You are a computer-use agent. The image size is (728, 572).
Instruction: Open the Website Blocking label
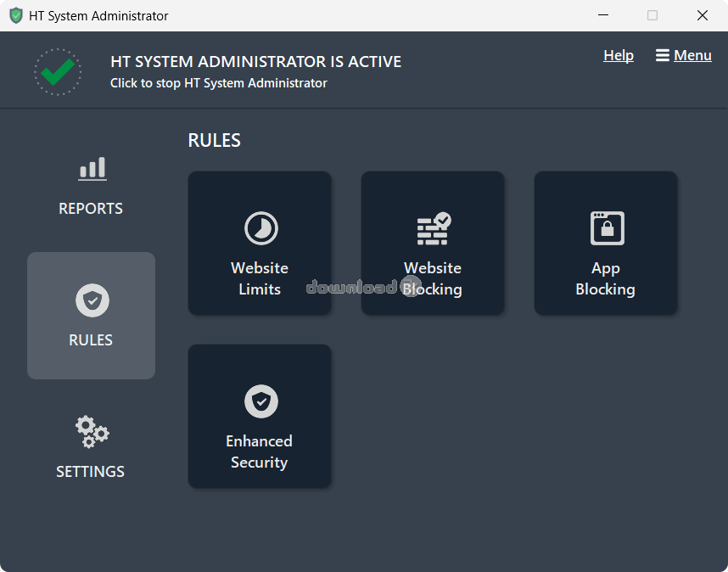432,278
